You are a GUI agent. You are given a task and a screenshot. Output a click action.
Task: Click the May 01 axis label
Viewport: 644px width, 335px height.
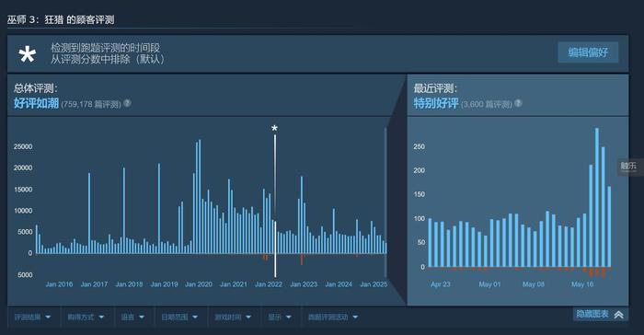(489, 284)
